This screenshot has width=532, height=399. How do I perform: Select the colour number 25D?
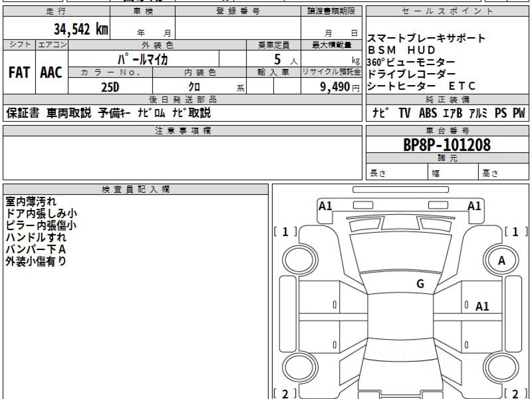pos(110,87)
